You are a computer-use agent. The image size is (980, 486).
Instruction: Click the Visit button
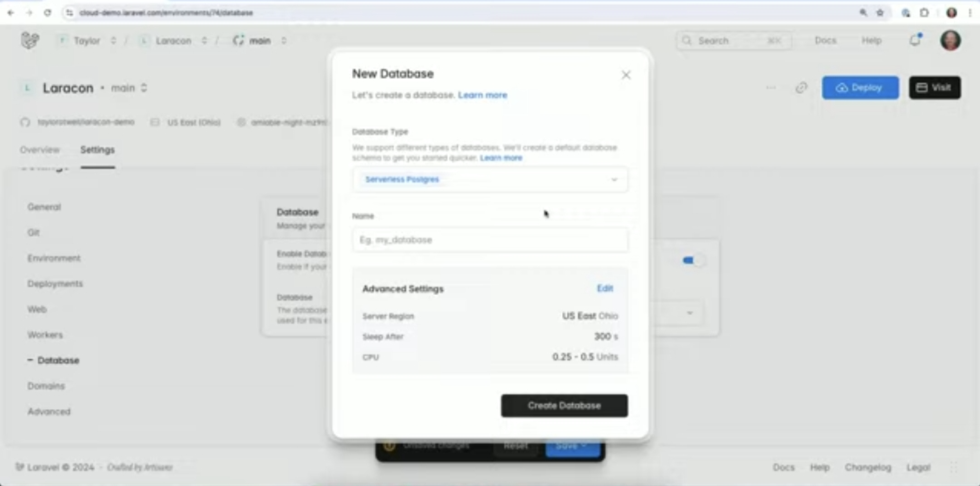point(935,88)
